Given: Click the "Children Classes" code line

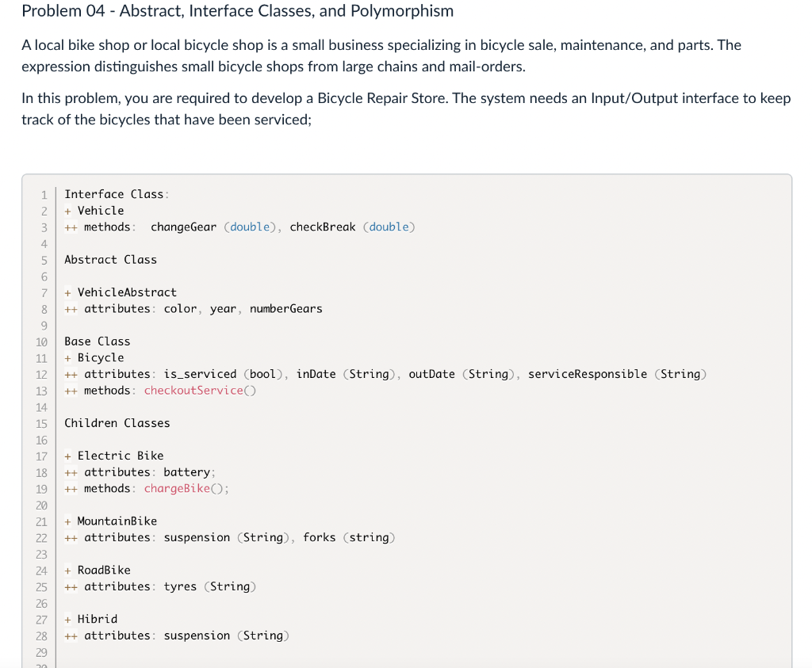Looking at the screenshot, I should click(x=117, y=423).
